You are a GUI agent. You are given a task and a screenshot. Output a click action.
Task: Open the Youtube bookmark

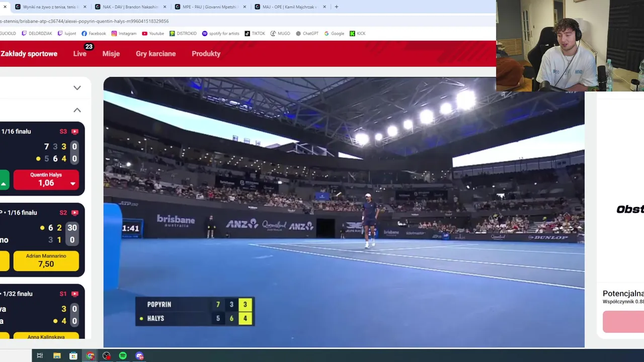coord(153,33)
